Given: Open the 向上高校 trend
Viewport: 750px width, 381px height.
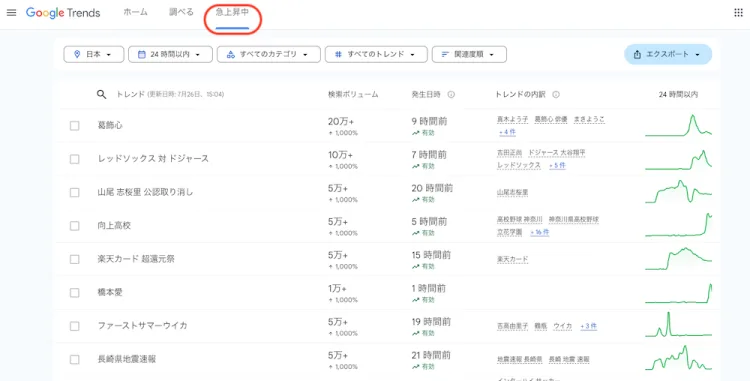Looking at the screenshot, I should [x=114, y=226].
